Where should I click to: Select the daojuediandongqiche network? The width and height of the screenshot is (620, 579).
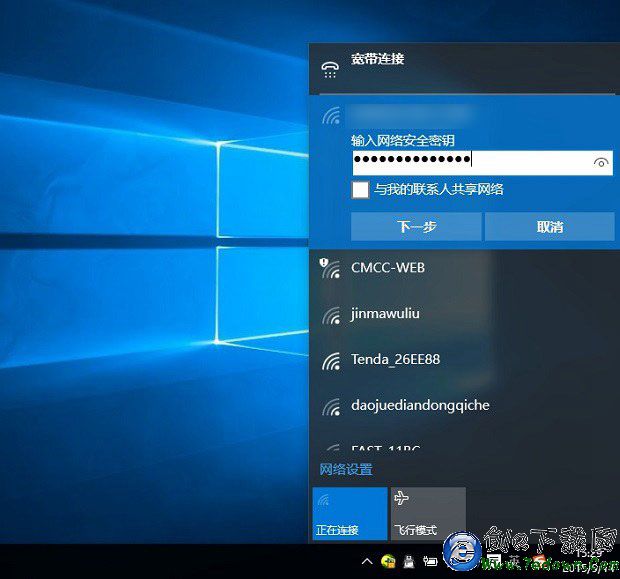[x=464, y=406]
